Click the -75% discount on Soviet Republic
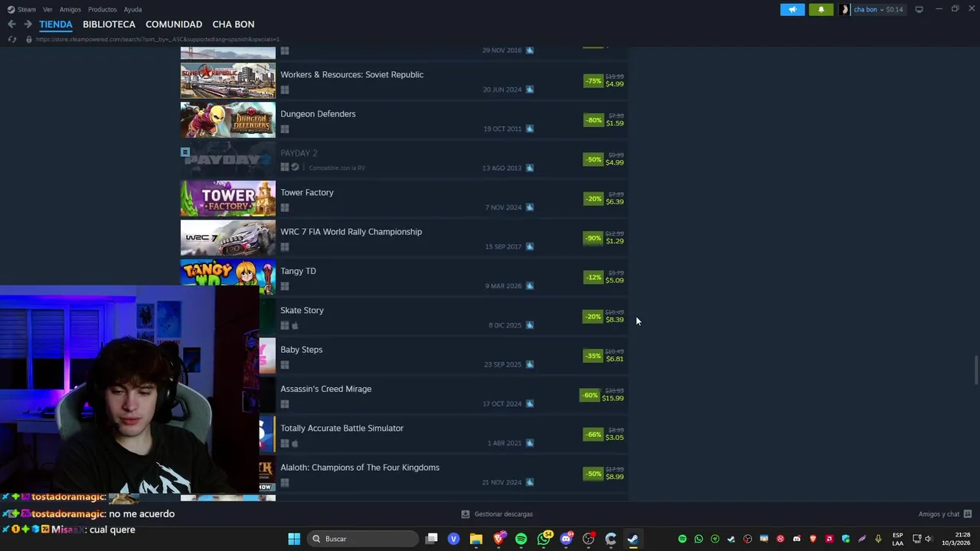 pyautogui.click(x=593, y=80)
